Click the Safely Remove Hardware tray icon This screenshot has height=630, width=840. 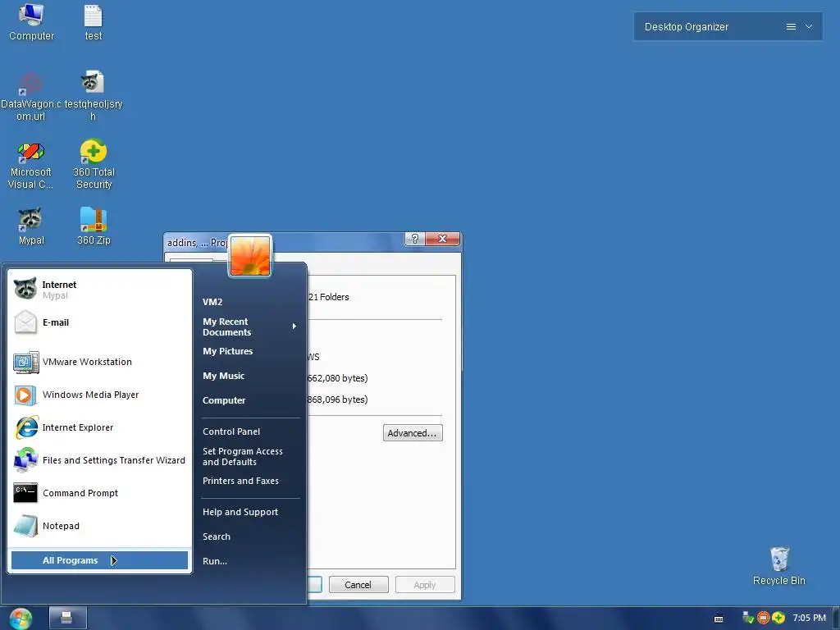click(x=748, y=618)
